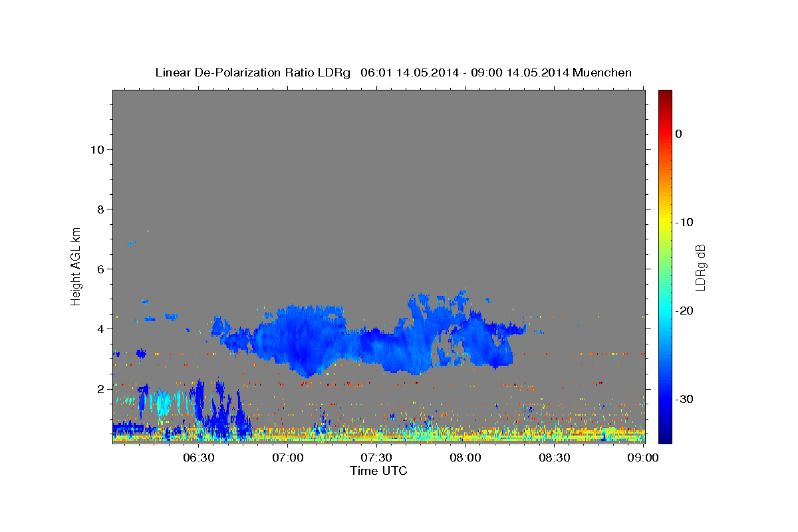
Task: Click the 06:30 time tick label
Action: (199, 458)
